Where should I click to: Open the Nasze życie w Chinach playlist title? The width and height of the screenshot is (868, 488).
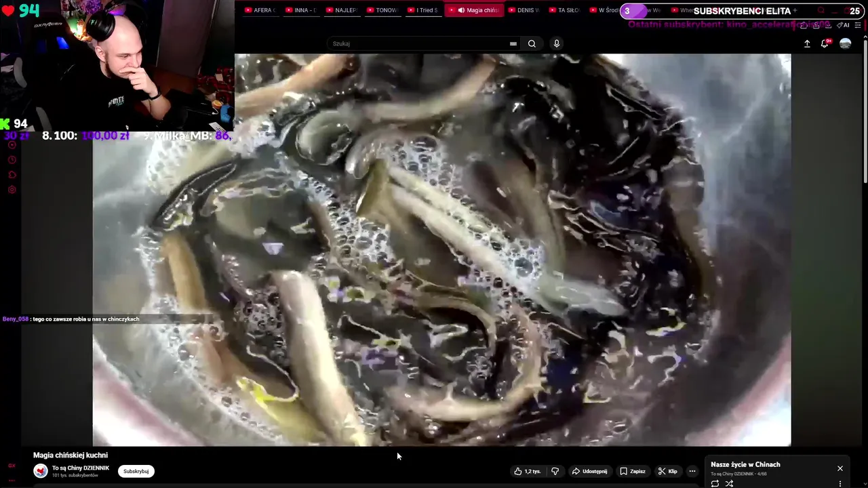point(745,464)
